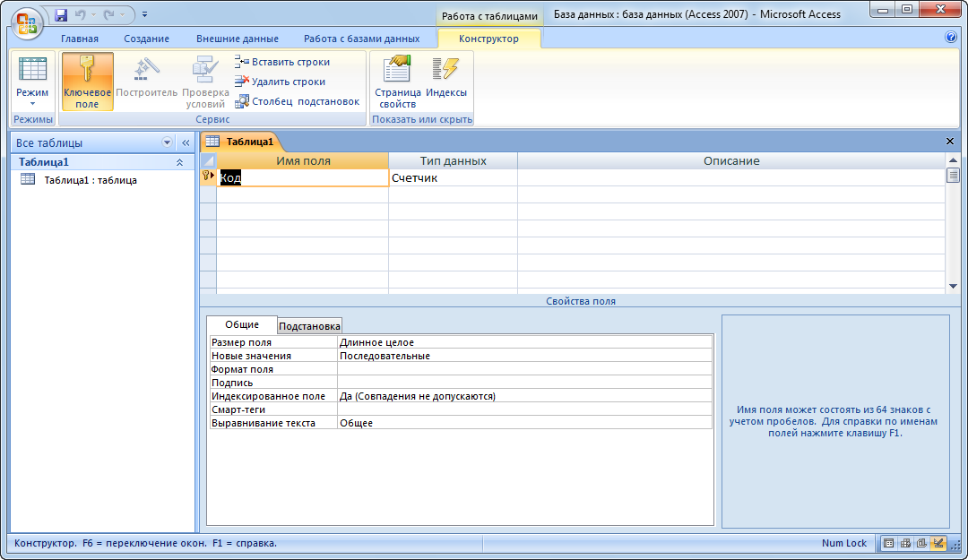Click the Тип данных cell Счетчик

452,178
